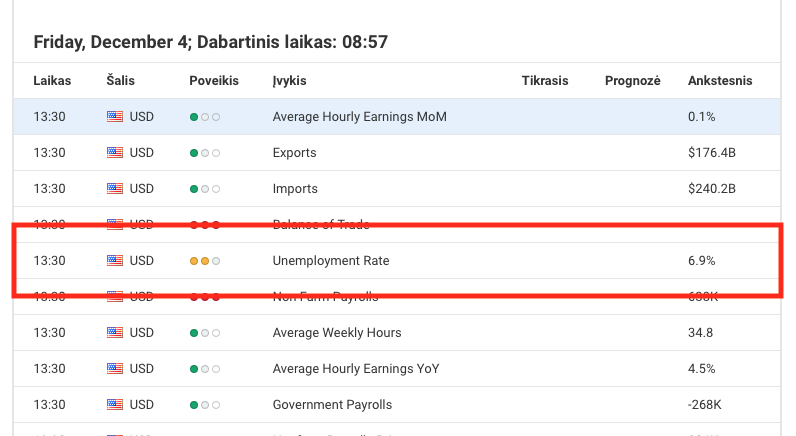Screen dimensions: 796x436
Task: Sort by the Laikas column header
Action: click(52, 81)
